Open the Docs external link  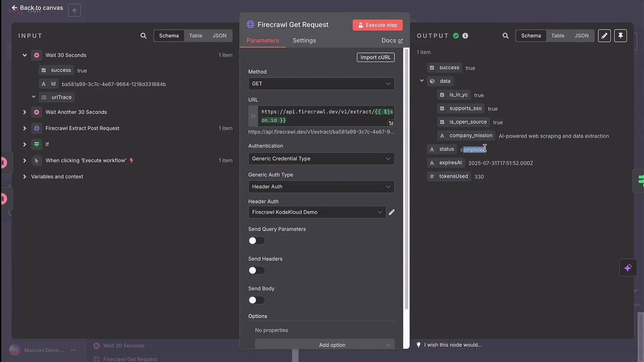(392, 41)
